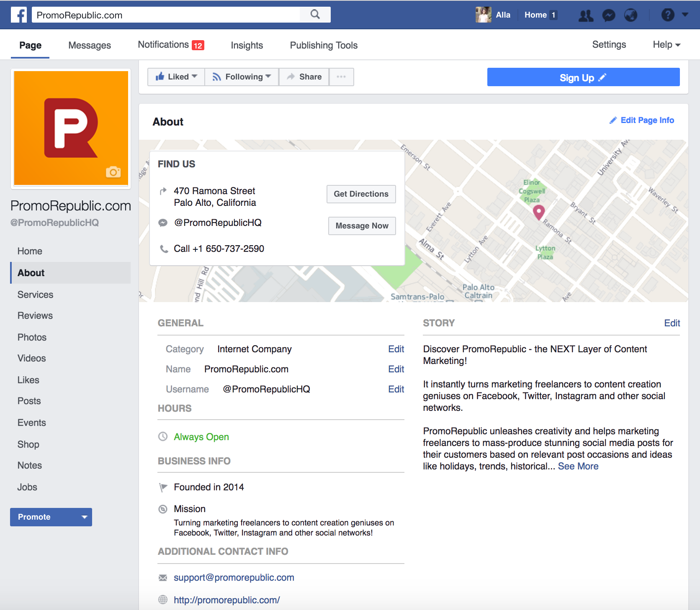700x610 pixels.
Task: Click the Facebook search input field
Action: pyautogui.click(x=166, y=15)
